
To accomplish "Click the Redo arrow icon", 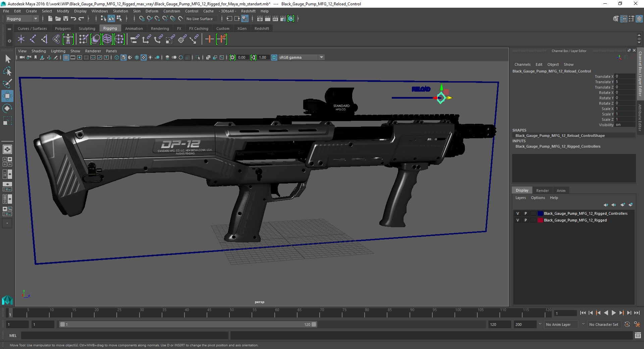I will click(x=81, y=19).
